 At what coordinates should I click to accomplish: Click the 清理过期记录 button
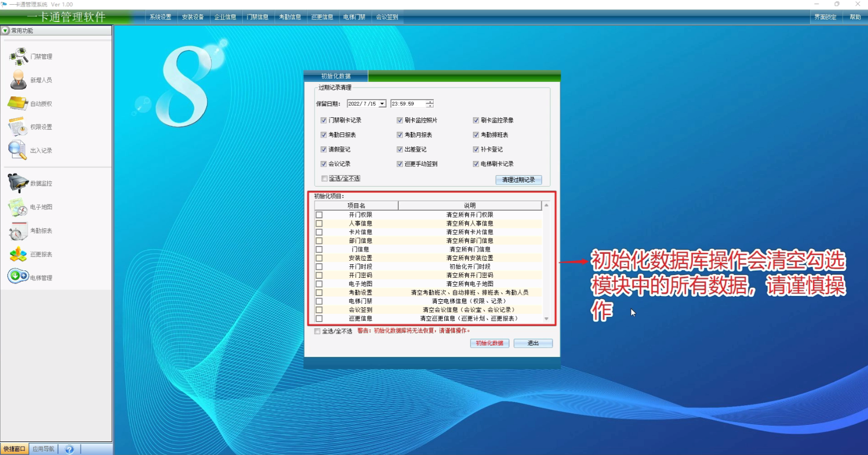click(x=518, y=180)
